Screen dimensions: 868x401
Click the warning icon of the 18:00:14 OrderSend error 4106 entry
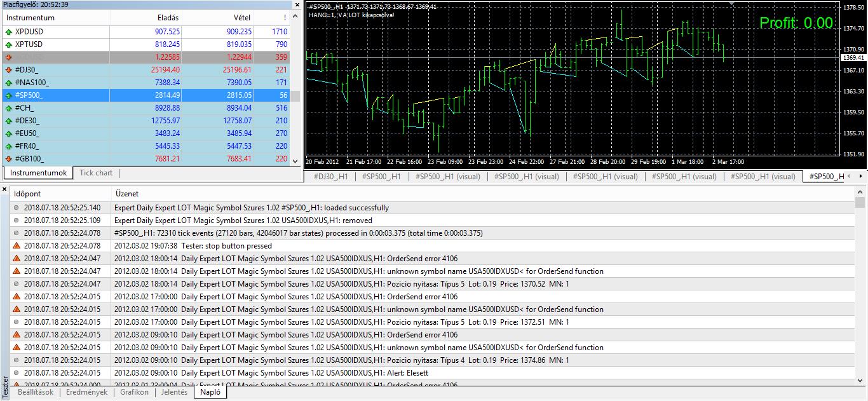tap(17, 258)
